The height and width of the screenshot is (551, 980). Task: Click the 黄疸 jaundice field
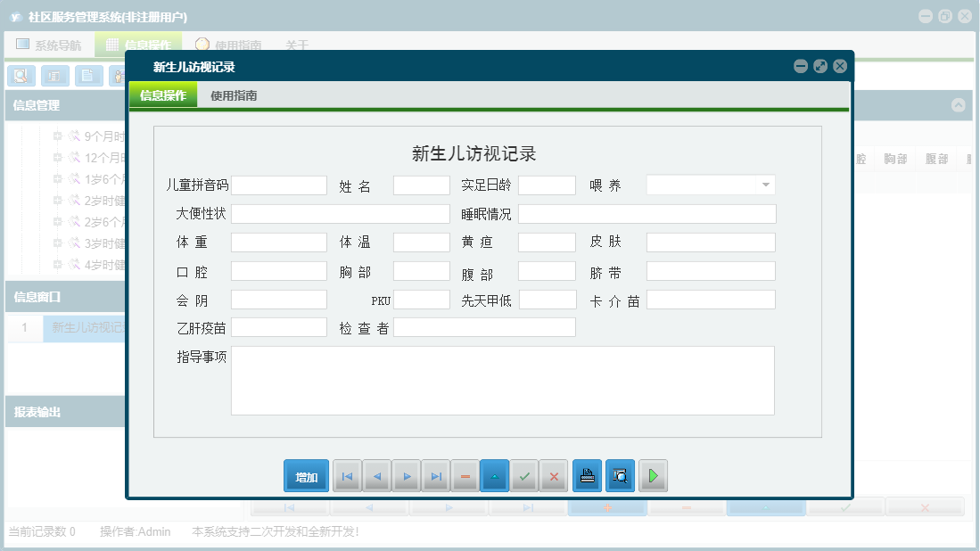(x=547, y=243)
